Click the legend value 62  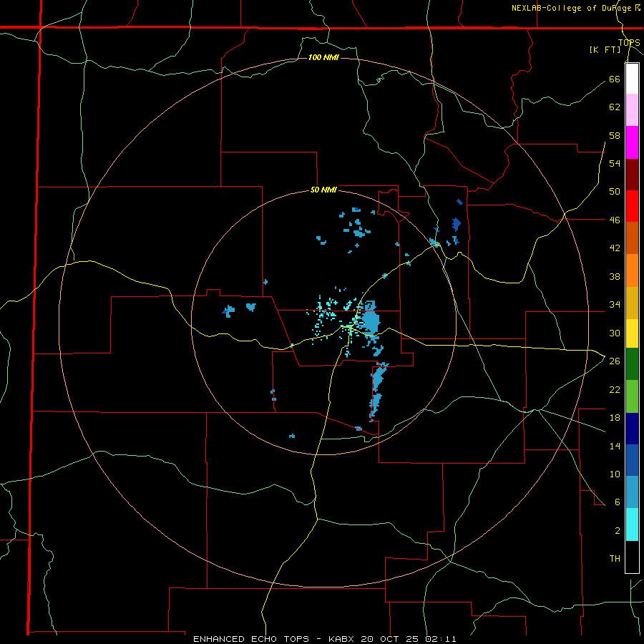pyautogui.click(x=615, y=107)
